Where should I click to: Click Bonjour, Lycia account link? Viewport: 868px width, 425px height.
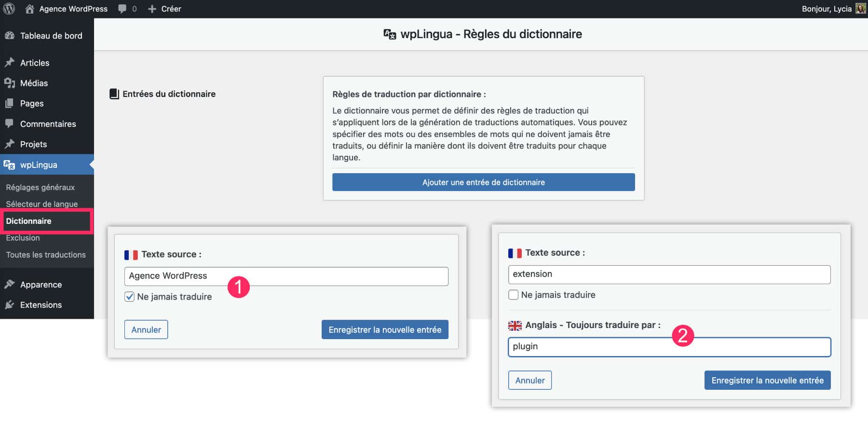(x=827, y=9)
